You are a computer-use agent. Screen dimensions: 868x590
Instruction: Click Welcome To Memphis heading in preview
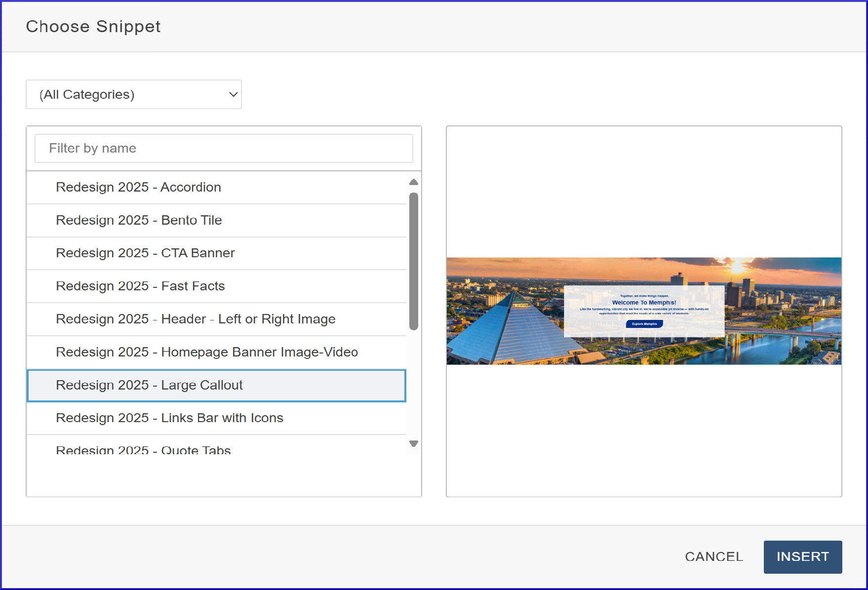pos(644,303)
